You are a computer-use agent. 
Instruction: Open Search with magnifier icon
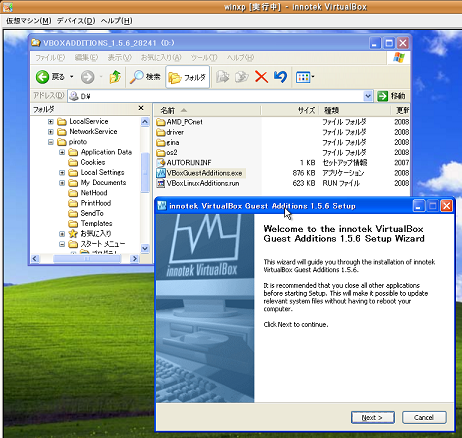point(136,77)
